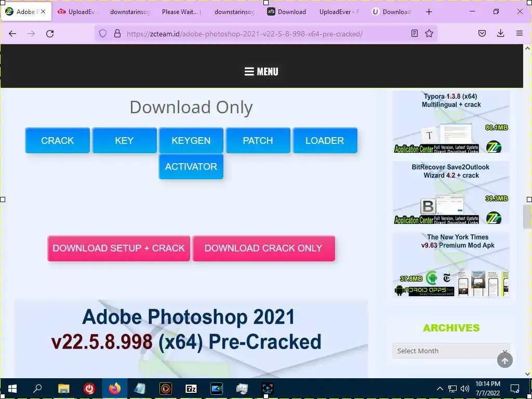532x399 pixels.
Task: Open the red power icon app in taskbar
Action: coord(89,389)
